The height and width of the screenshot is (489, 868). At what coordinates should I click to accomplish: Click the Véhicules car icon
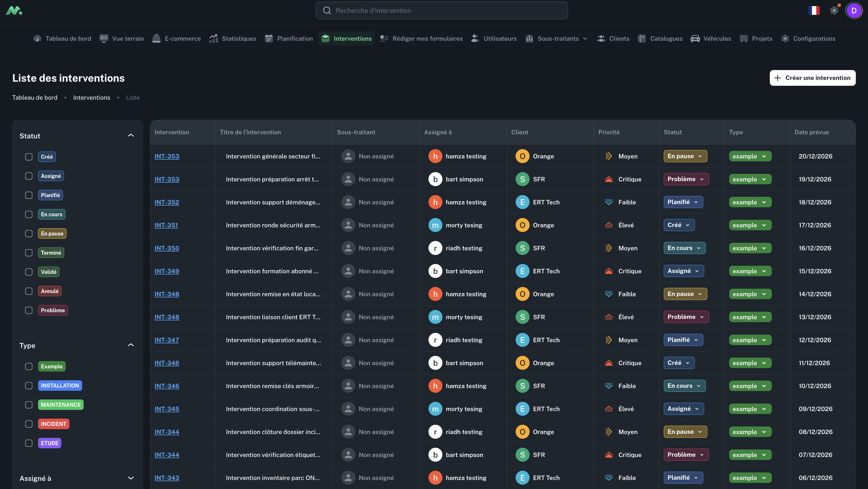pos(695,38)
